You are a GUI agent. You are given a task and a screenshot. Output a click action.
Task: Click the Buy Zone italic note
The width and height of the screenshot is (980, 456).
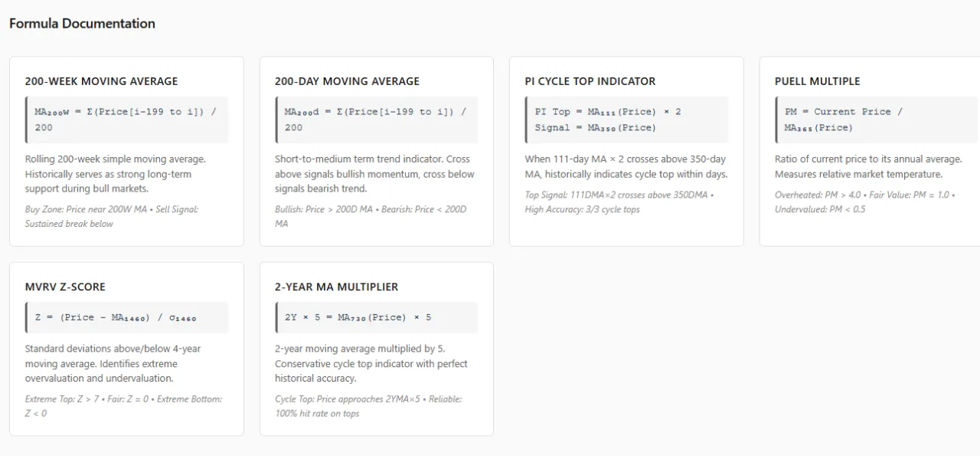tap(112, 216)
